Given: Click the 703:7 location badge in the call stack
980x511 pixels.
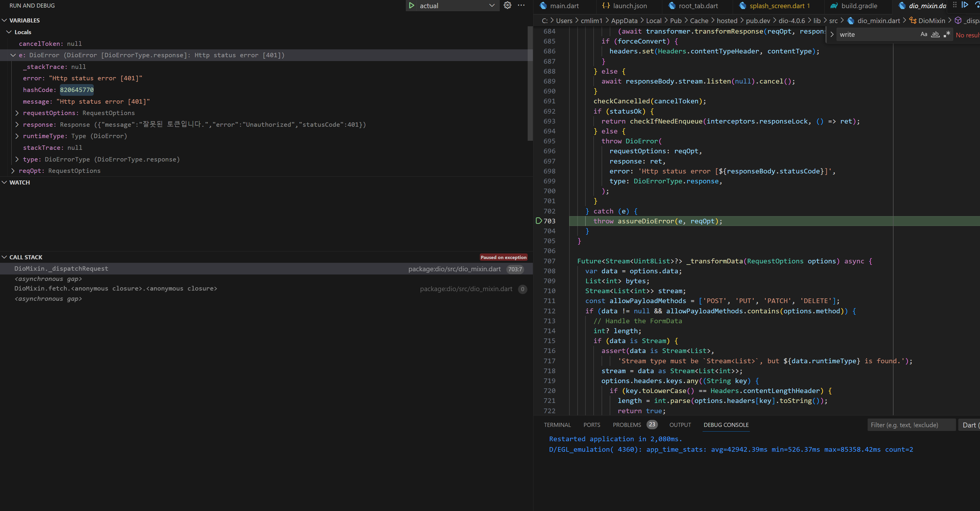Looking at the screenshot, I should point(515,269).
